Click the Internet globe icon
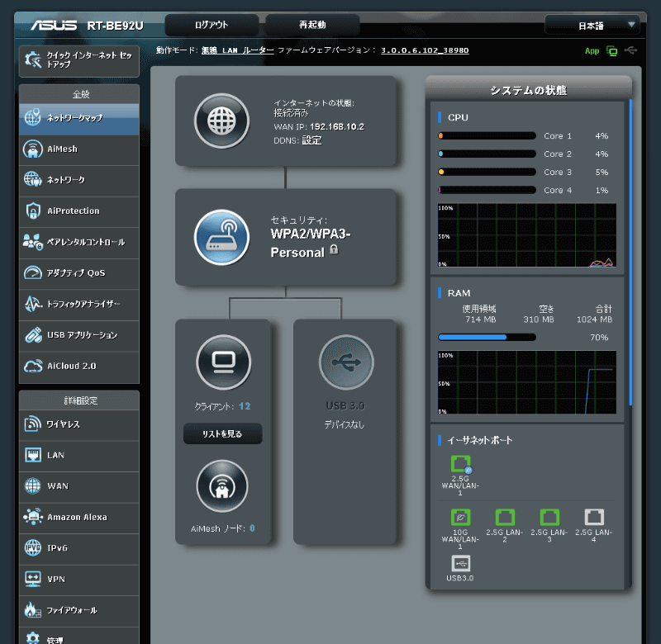This screenshot has height=644, width=661. [221, 121]
